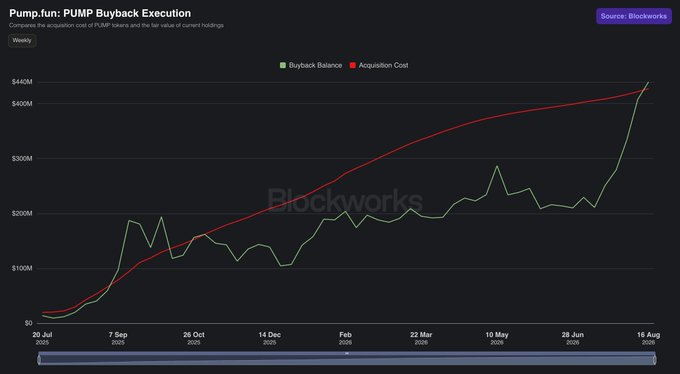Click the Acquisition Cost line endpoint at right
Screen dimensions: 680x374
(648, 89)
